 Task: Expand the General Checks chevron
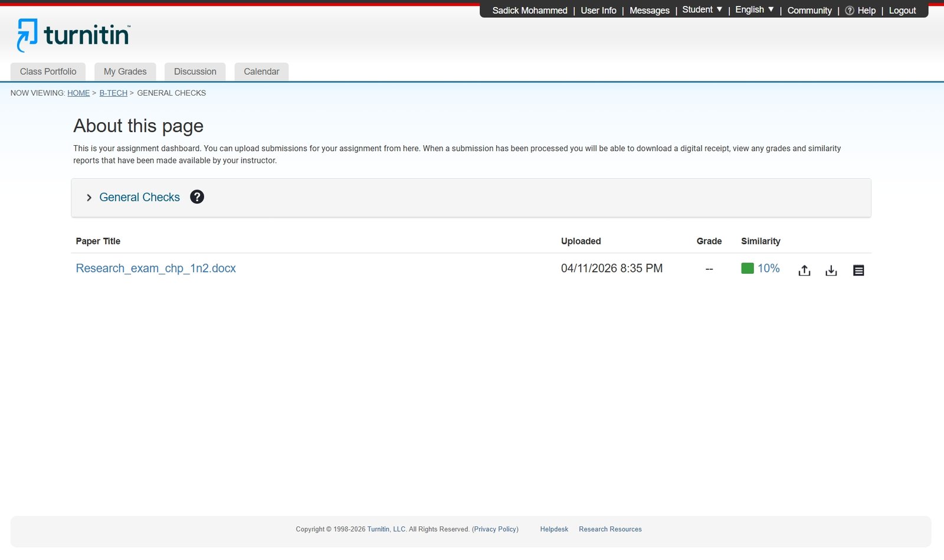pos(89,198)
